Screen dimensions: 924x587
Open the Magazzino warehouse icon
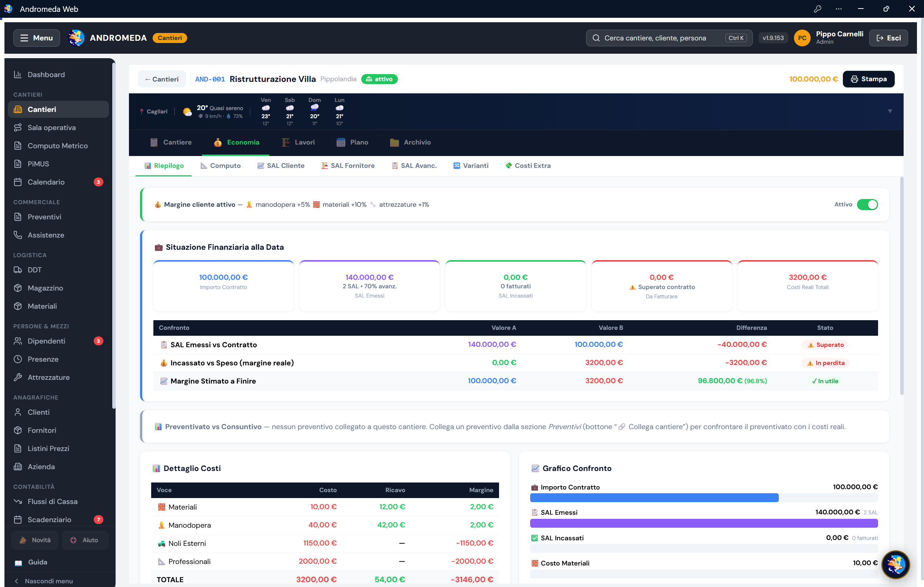click(x=18, y=288)
